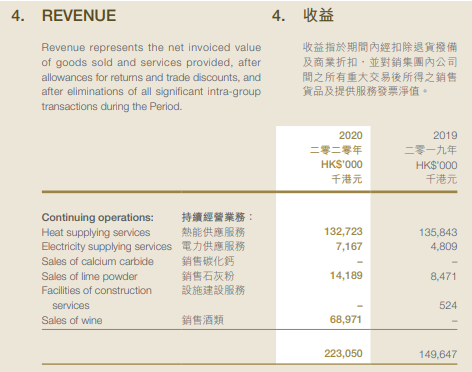Viewport: 472px width, 372px height.
Task: Click the Chinese heading 收益
Action: tap(318, 15)
